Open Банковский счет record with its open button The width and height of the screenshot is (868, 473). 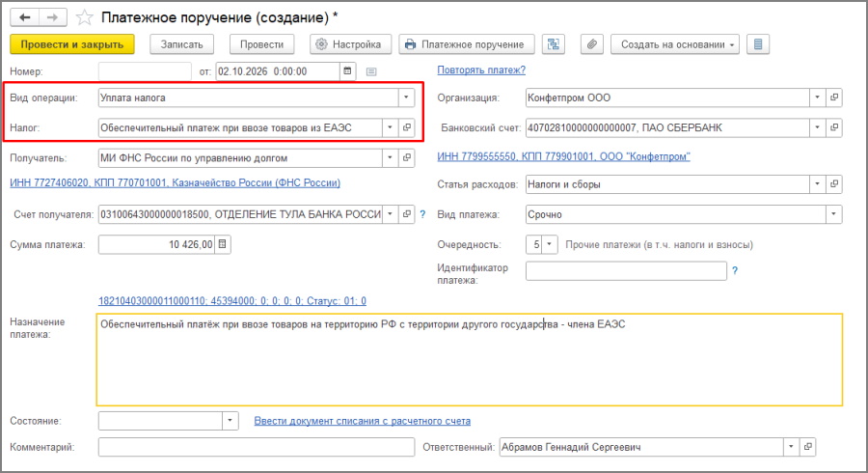tap(834, 127)
